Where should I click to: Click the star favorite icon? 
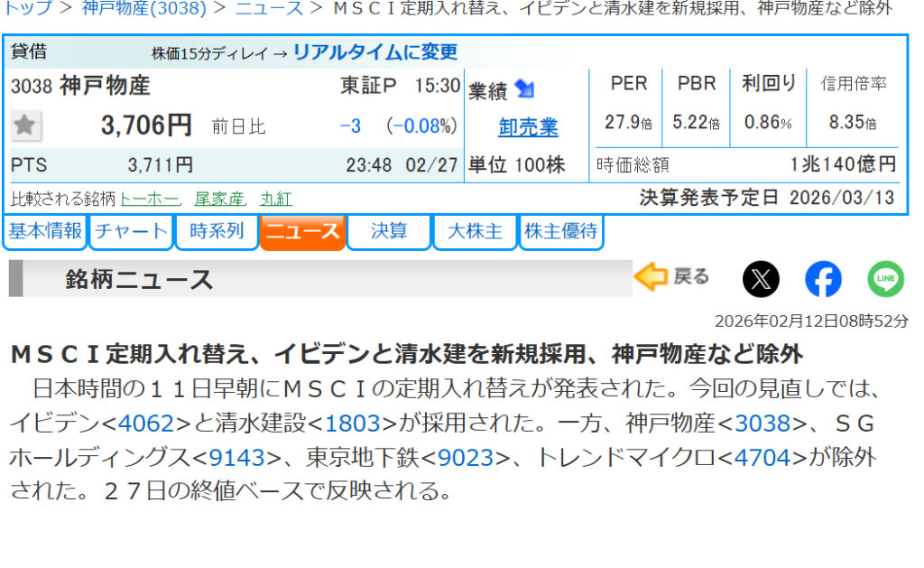point(25,126)
